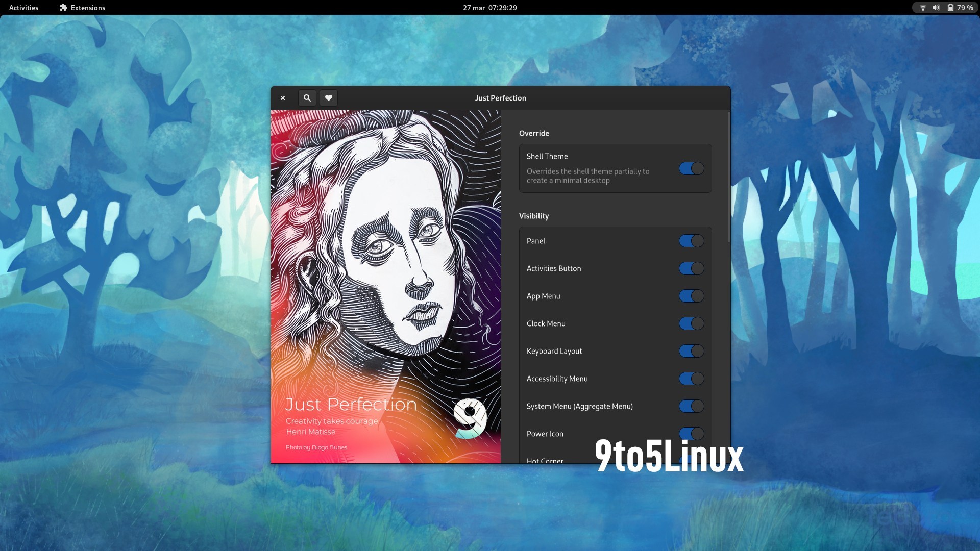Toggle Panel visibility off

pyautogui.click(x=692, y=240)
